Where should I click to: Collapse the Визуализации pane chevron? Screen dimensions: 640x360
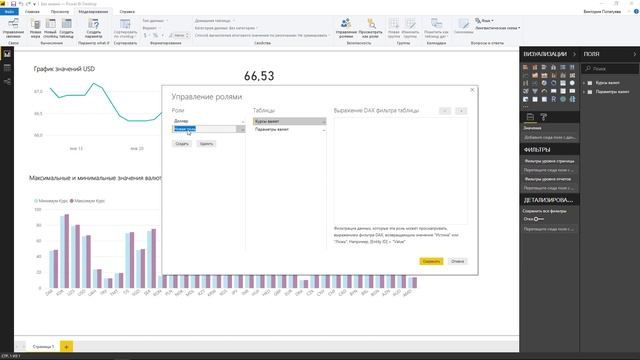[574, 54]
